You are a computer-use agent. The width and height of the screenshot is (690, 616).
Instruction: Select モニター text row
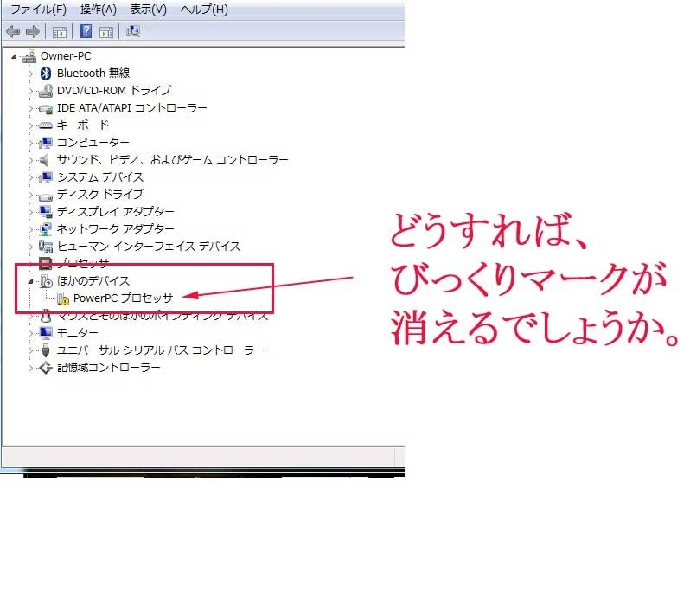pyautogui.click(x=78, y=333)
